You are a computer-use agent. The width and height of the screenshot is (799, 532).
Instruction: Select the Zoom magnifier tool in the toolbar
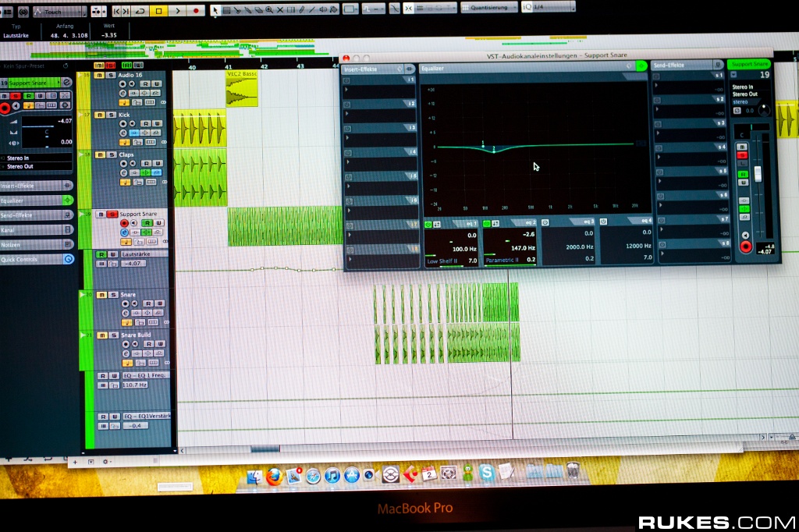270,11
